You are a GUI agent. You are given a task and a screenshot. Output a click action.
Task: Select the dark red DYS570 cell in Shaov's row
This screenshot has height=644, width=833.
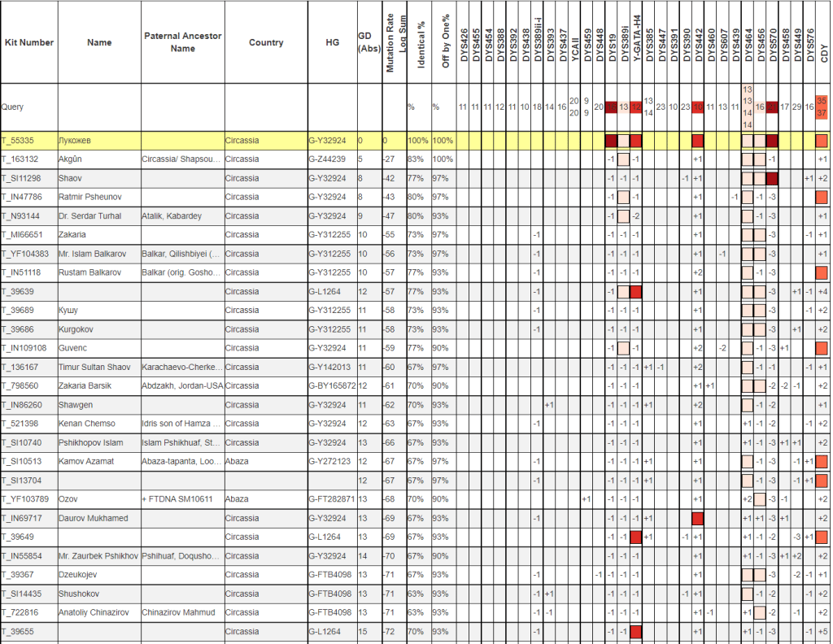pyautogui.click(x=771, y=178)
